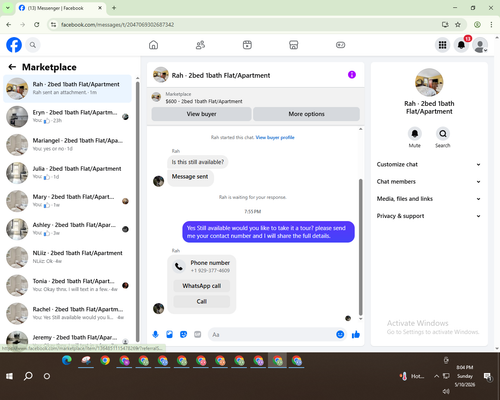Click the WhatsApp call button
Viewport: 500px width, 400px height.
202,286
